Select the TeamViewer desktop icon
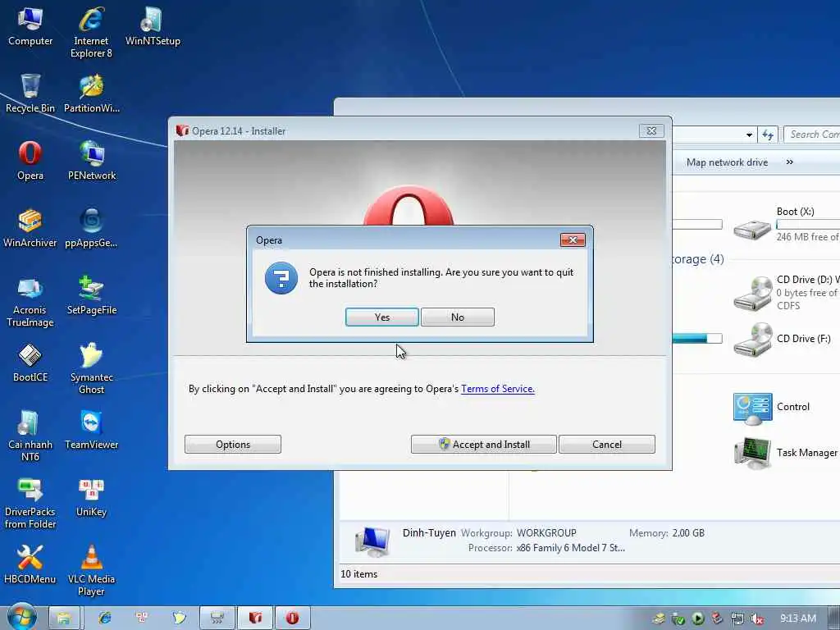This screenshot has width=840, height=630. coord(92,430)
